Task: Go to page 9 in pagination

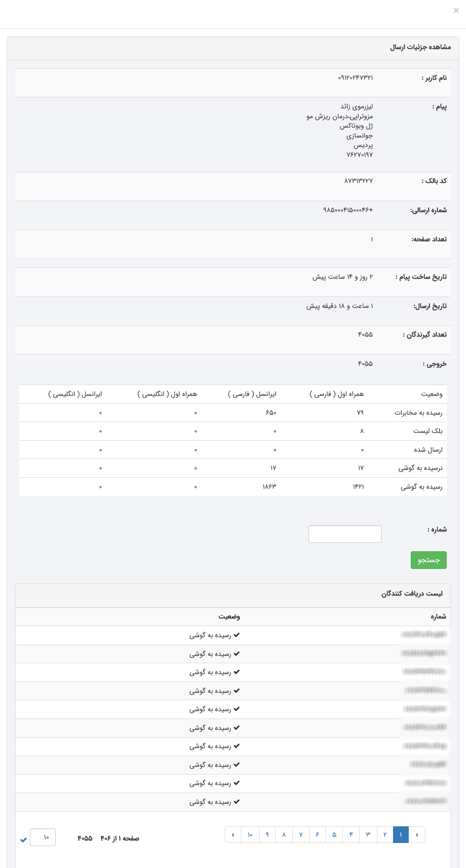Action: point(267,835)
